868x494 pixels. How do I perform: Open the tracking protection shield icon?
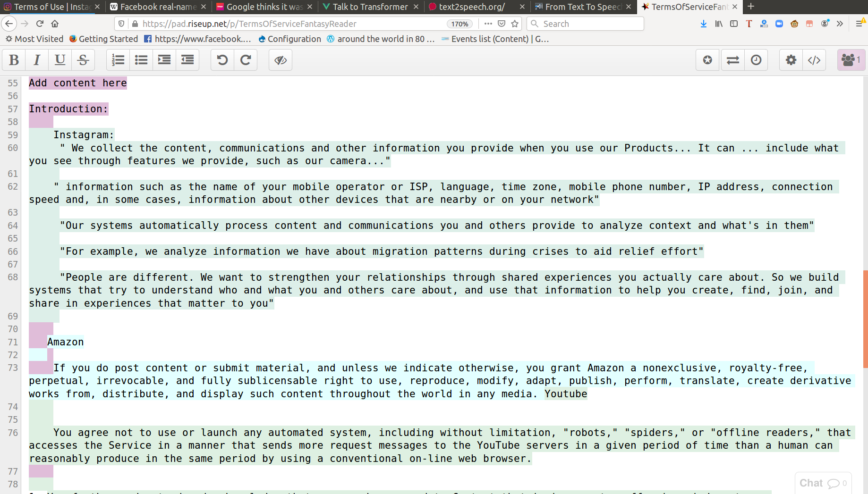tap(121, 24)
